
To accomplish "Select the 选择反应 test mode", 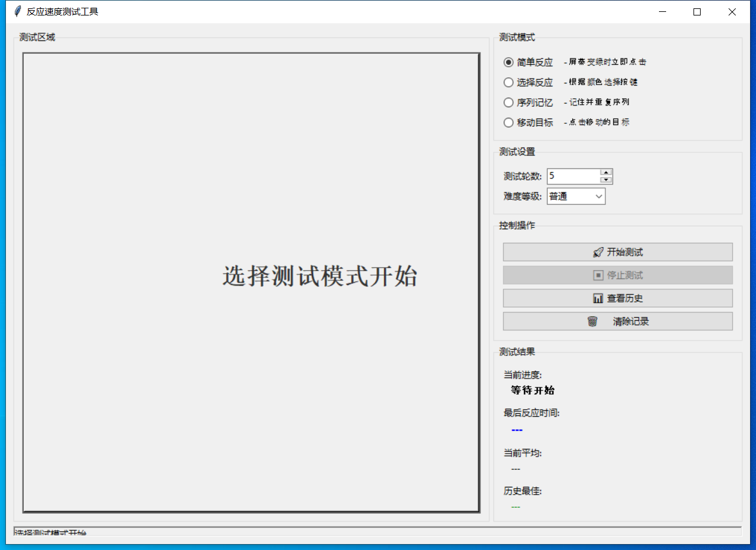I will 529,83.
